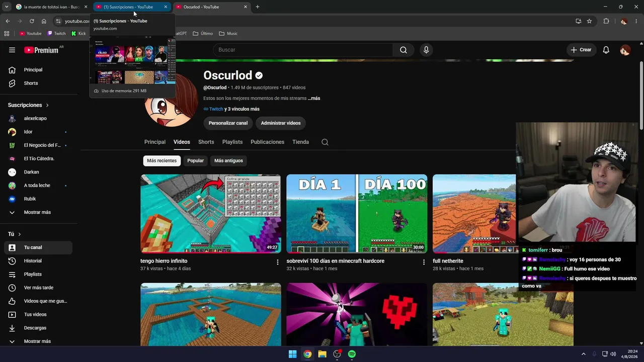Expand the Suscripciones section arrow
Image resolution: width=644 pixels, height=362 pixels.
pos(47,105)
